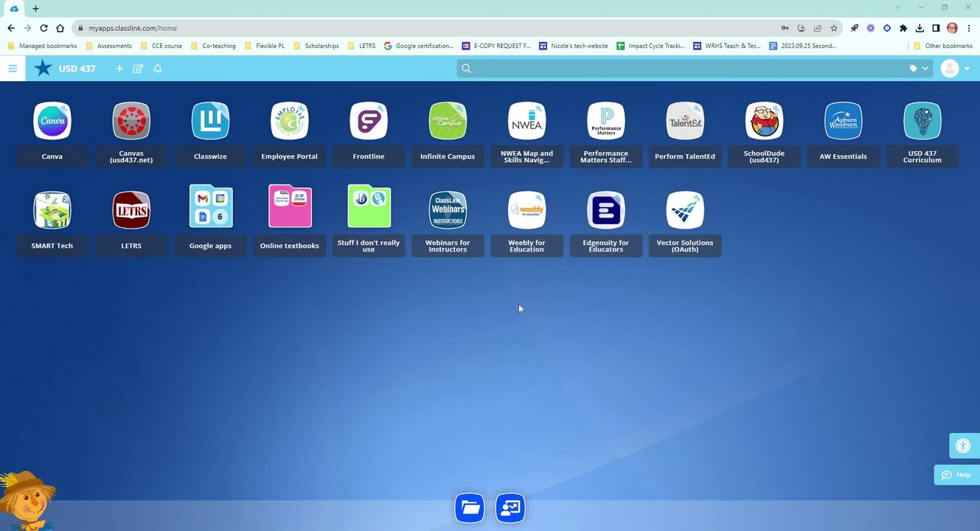Open Vector Solutions (OAuth) app
The width and height of the screenshot is (980, 531).
coord(685,210)
